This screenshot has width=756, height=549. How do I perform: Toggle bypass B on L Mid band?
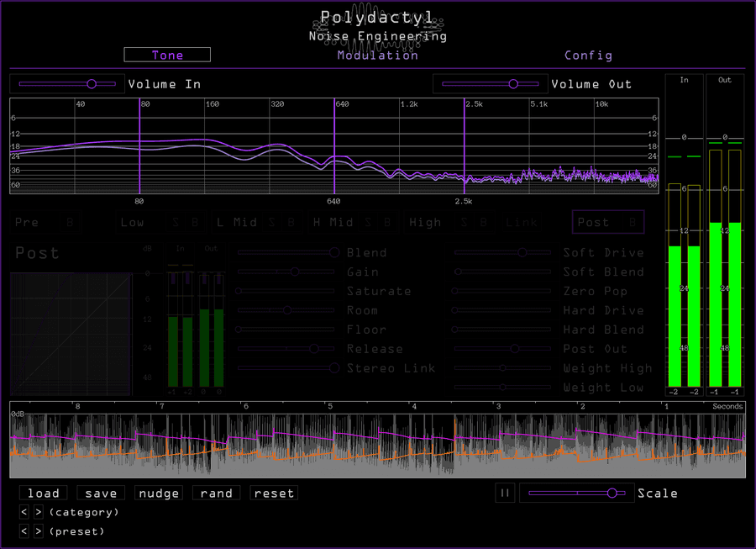(x=291, y=223)
